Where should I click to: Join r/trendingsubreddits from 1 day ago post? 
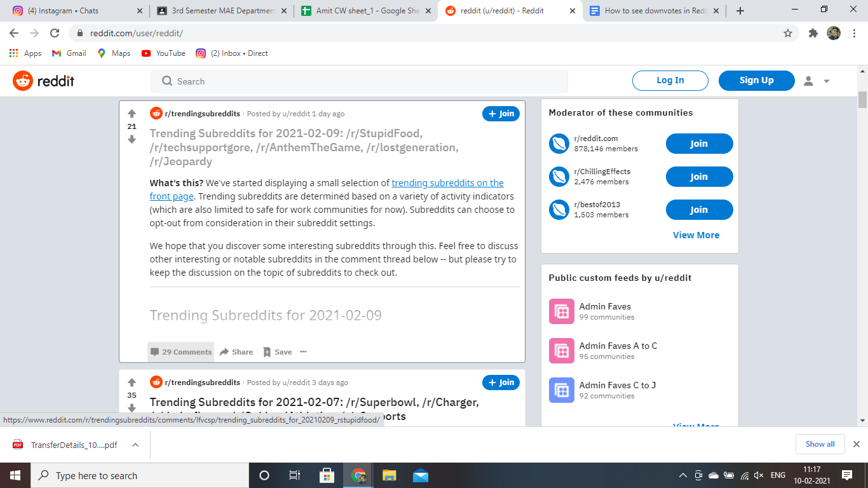(501, 114)
